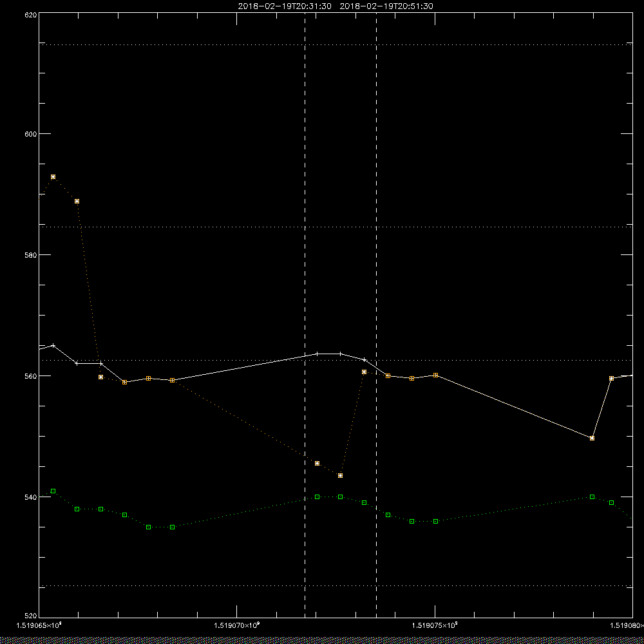Click the start timestamp 2018-02-19T20:31:30 in title

[285, 6]
